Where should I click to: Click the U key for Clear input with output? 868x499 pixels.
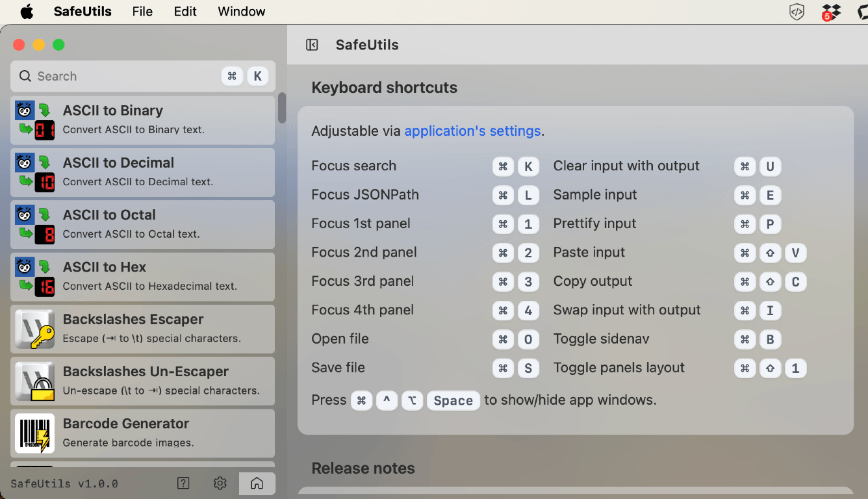(770, 167)
